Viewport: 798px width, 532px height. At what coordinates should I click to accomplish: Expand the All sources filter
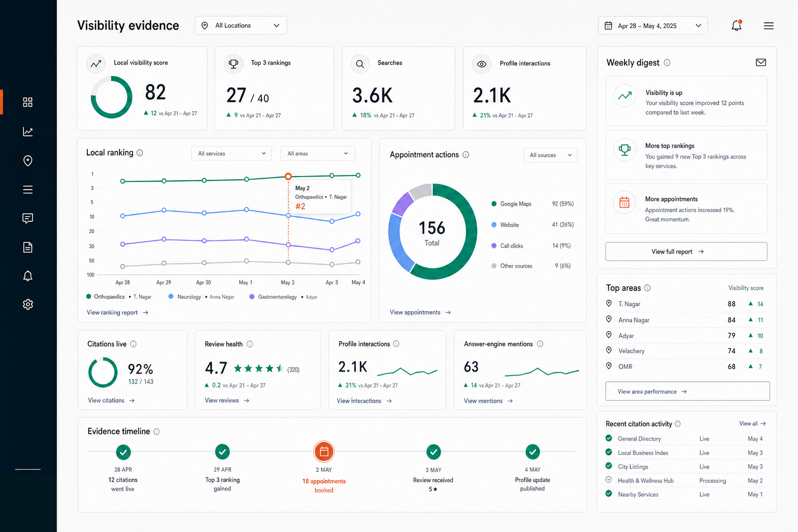pyautogui.click(x=551, y=155)
